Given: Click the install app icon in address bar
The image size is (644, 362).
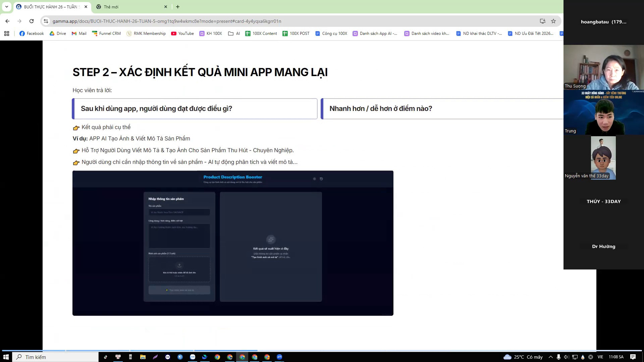Looking at the screenshot, I should click(x=542, y=21).
